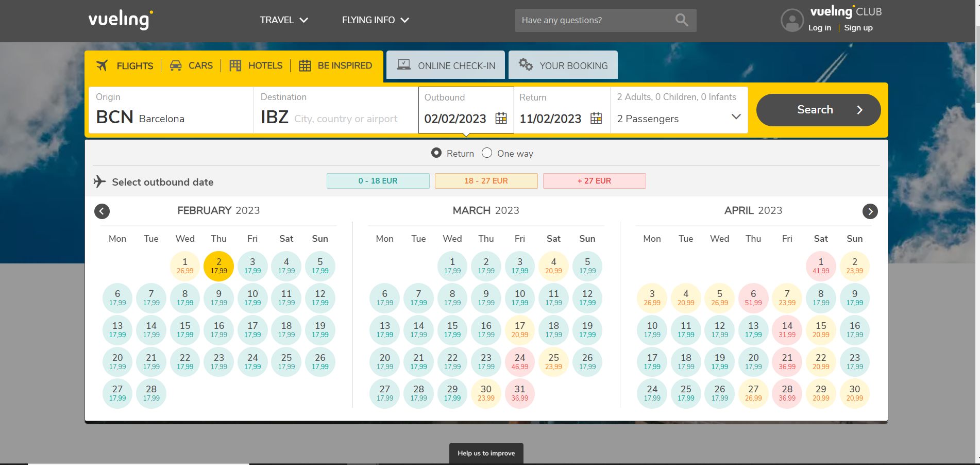
Task: Click the Have any questions search field
Action: click(x=593, y=20)
